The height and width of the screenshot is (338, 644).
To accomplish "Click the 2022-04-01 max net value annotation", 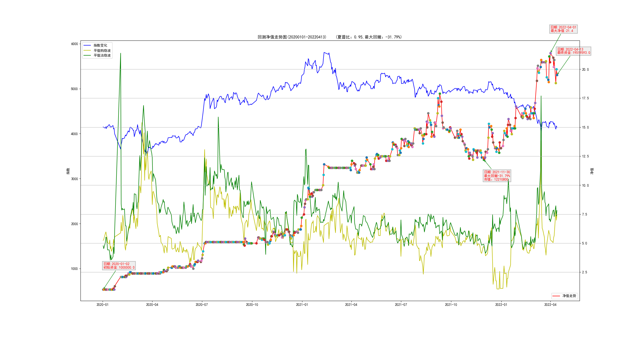I will pos(563,29).
